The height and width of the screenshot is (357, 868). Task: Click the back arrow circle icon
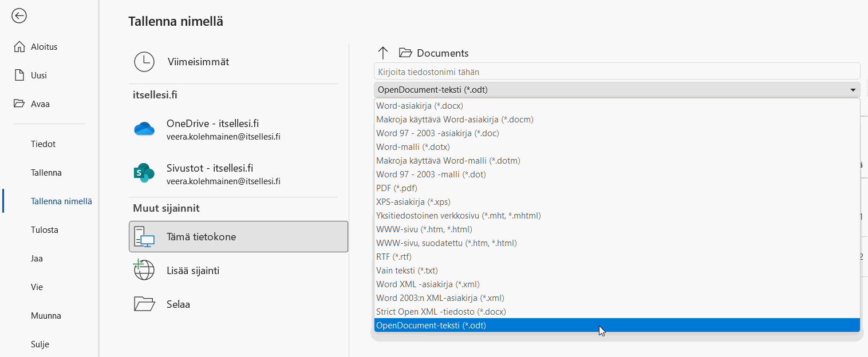[x=19, y=16]
